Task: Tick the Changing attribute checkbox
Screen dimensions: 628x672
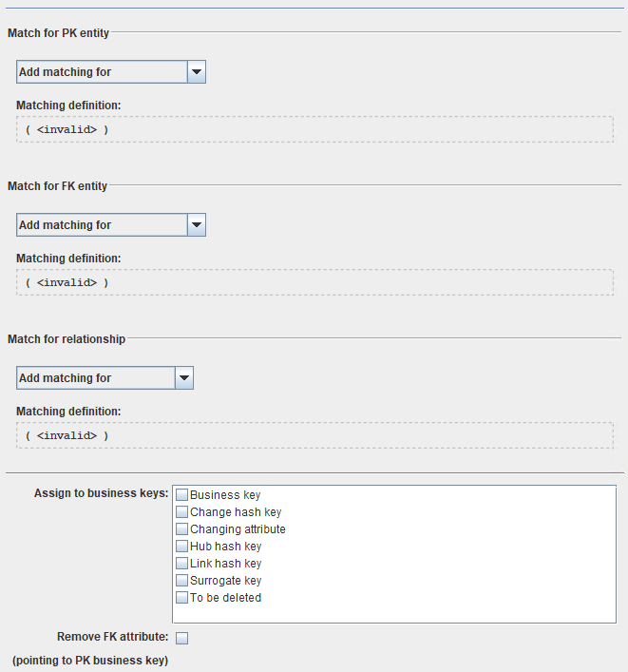Action: click(x=182, y=529)
